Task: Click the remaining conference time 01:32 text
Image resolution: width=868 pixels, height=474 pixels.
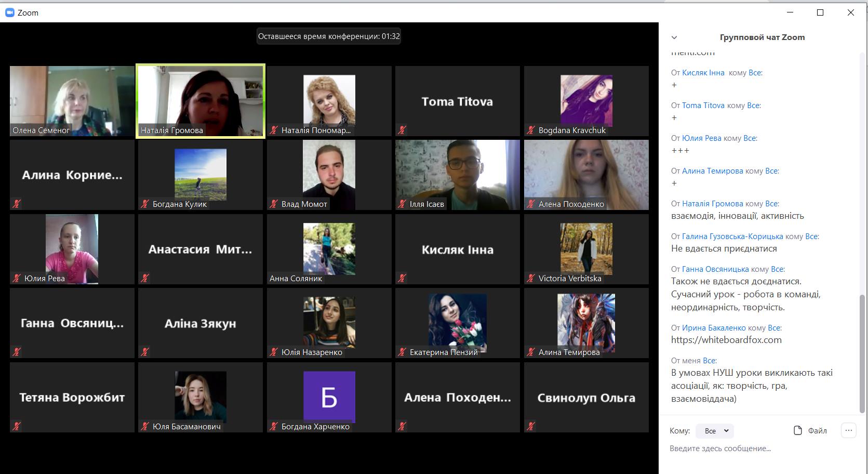Action: pos(329,36)
